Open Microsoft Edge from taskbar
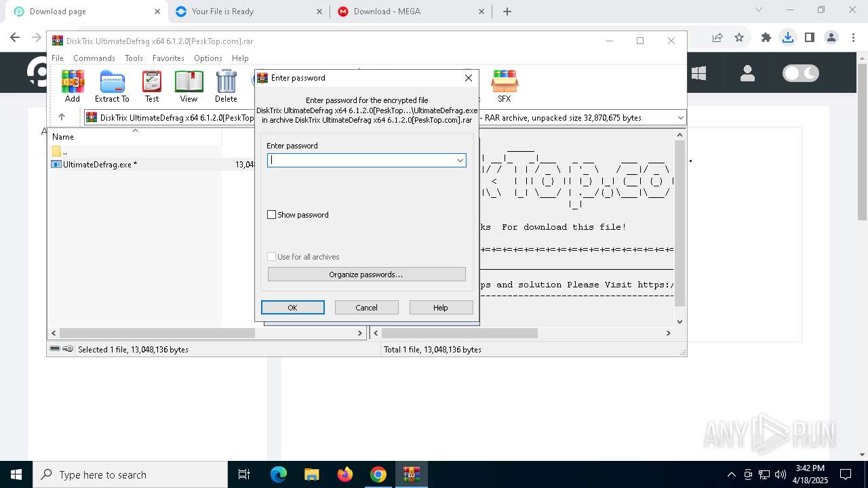868x488 pixels. point(279,474)
